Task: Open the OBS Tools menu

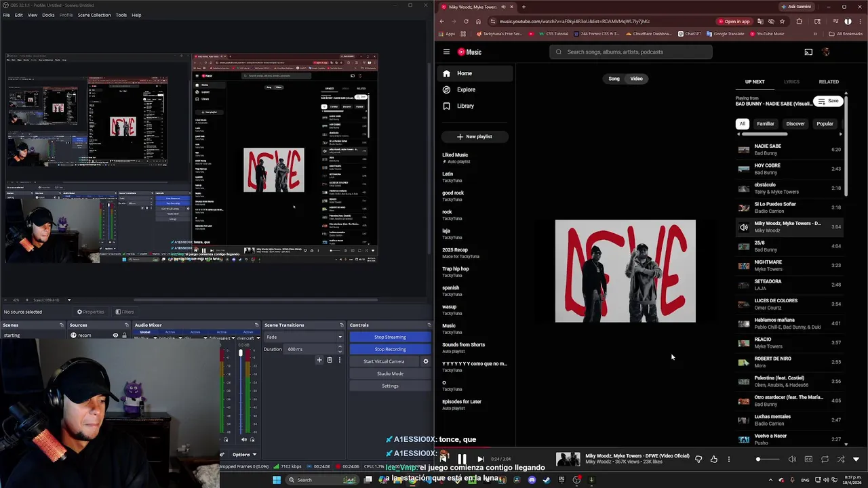Action: [x=121, y=15]
